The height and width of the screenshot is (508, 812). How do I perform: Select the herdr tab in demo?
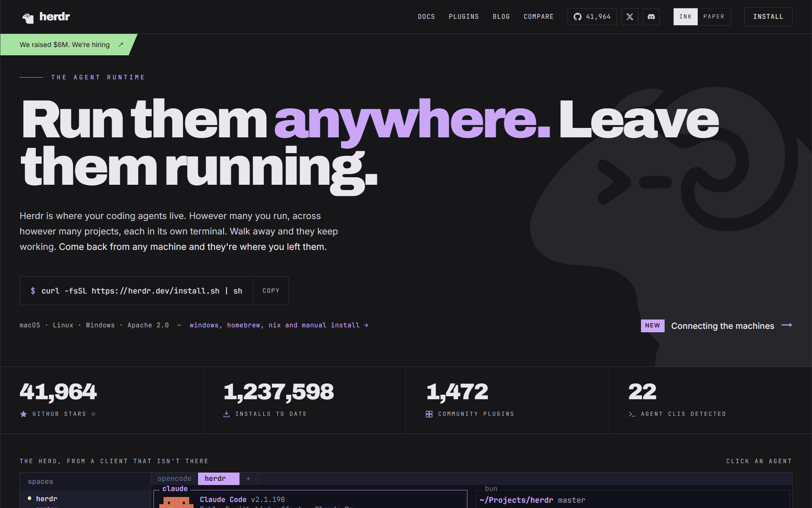(218, 479)
